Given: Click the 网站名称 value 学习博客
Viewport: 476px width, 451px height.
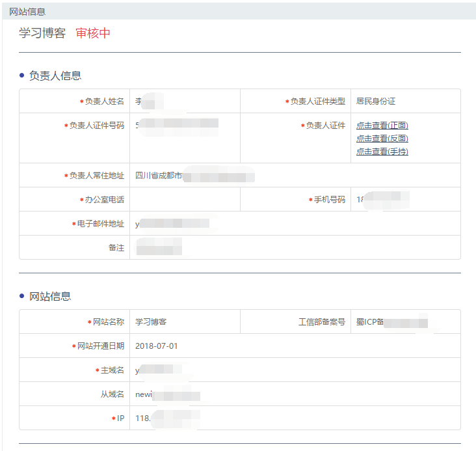Looking at the screenshot, I should 151,322.
